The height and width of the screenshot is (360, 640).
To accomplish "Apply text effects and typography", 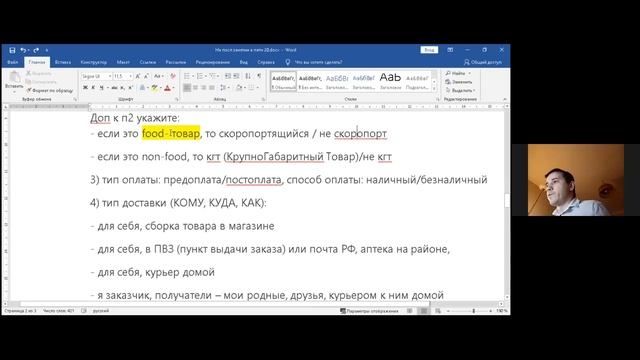I will point(142,88).
